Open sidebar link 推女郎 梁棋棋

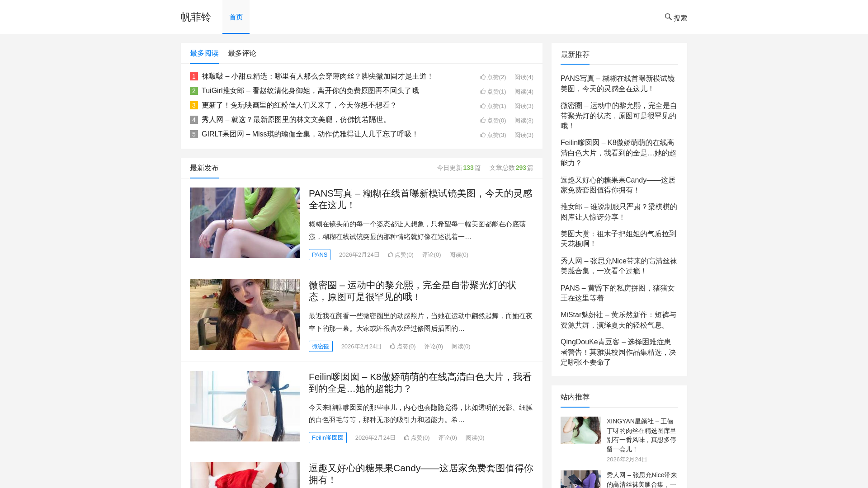[619, 212]
